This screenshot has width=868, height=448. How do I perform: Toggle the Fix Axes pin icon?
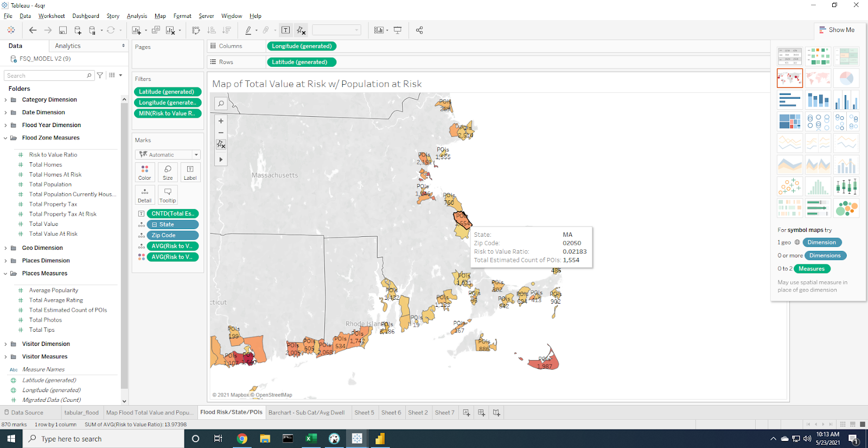click(x=301, y=30)
